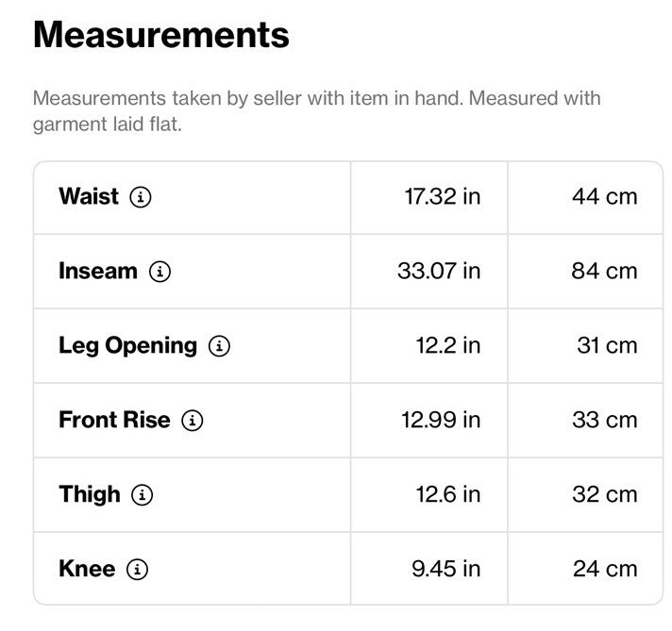Image resolution: width=672 pixels, height=631 pixels.
Task: Select the Knee measurement label
Action: (x=87, y=570)
